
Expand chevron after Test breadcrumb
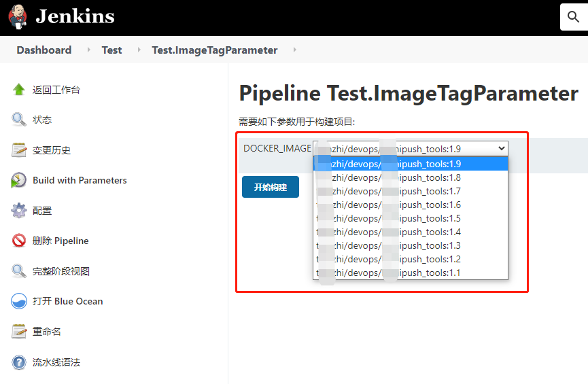click(139, 50)
